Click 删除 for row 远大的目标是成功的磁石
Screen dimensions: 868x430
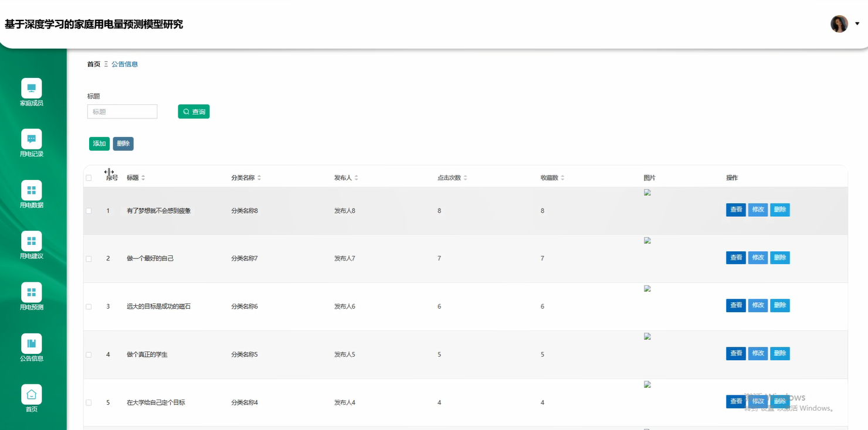click(779, 305)
